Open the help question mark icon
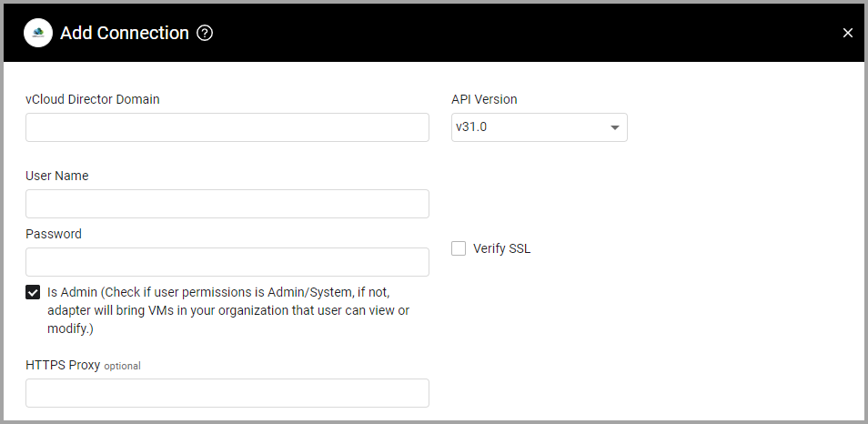 (x=205, y=34)
